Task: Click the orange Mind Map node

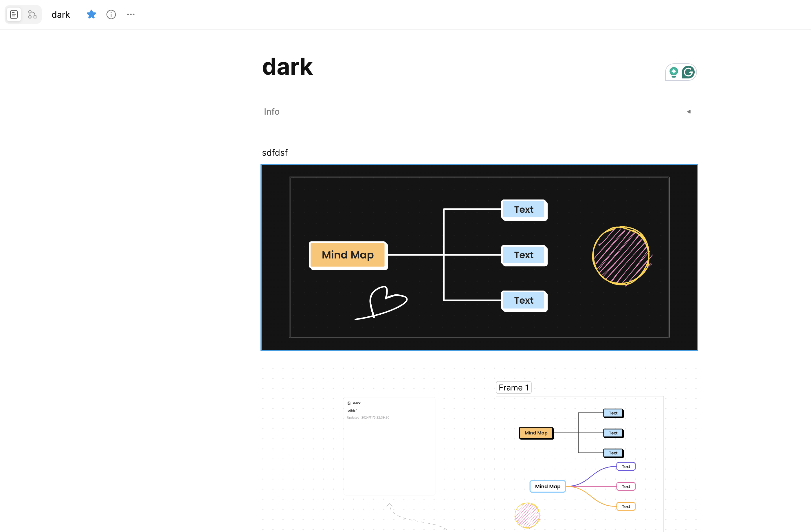Action: (348, 255)
